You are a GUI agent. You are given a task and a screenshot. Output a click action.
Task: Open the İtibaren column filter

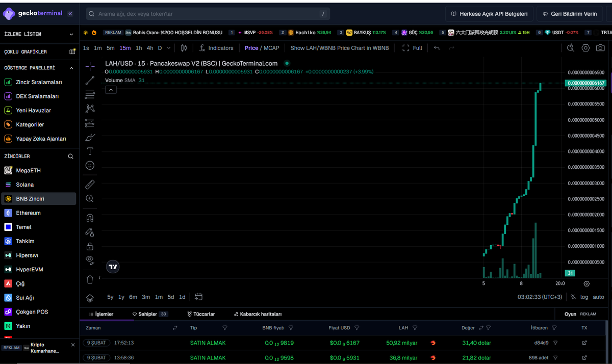pyautogui.click(x=554, y=328)
